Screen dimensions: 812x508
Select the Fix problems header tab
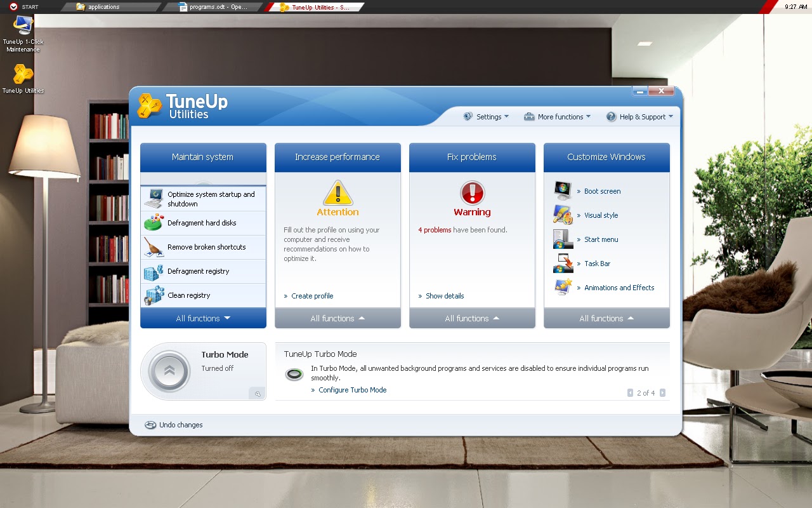(472, 157)
